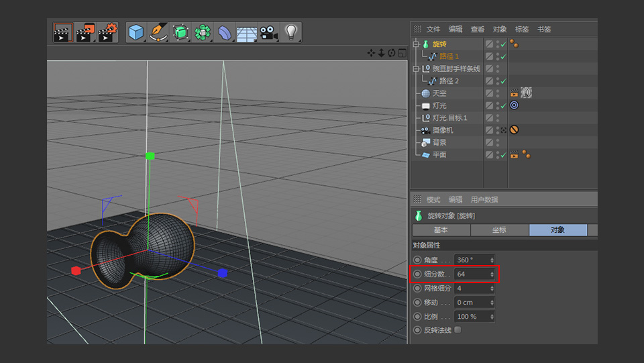Viewport: 644px width, 363px height.
Task: Switch to the 基本 tab
Action: point(441,230)
